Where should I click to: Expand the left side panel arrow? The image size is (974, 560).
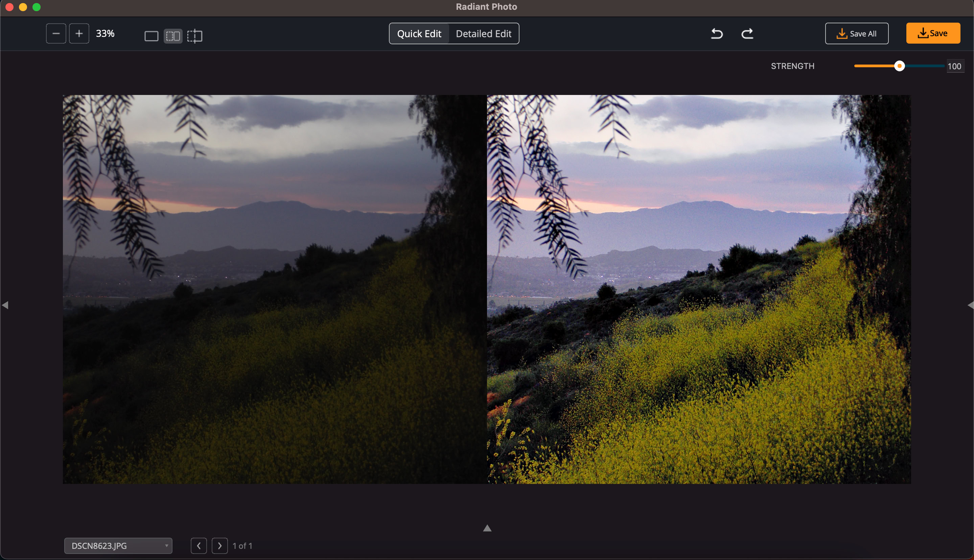pyautogui.click(x=5, y=305)
